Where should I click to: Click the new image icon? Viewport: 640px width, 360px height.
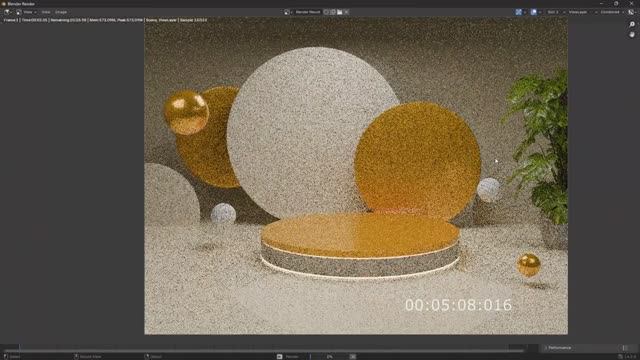(x=333, y=12)
